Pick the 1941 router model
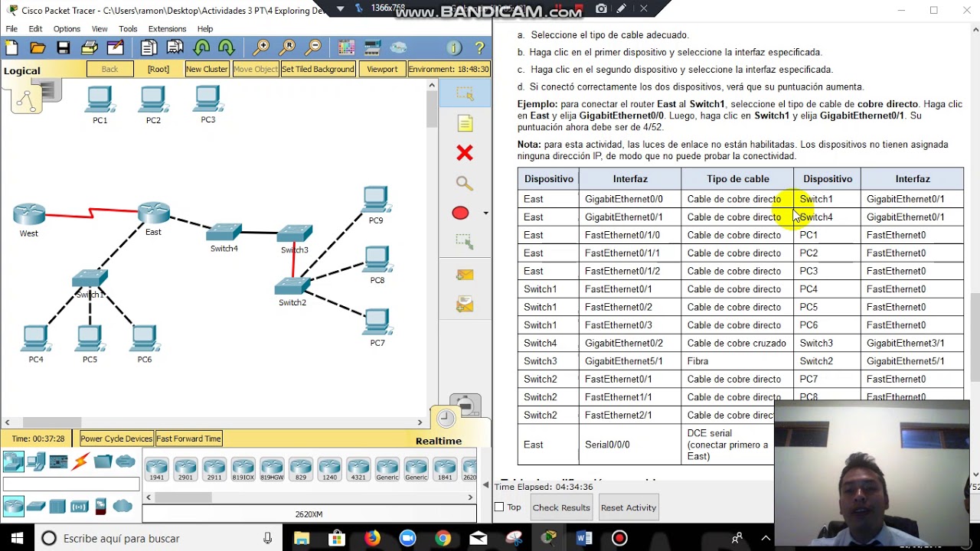This screenshot has width=980, height=551. click(x=157, y=469)
